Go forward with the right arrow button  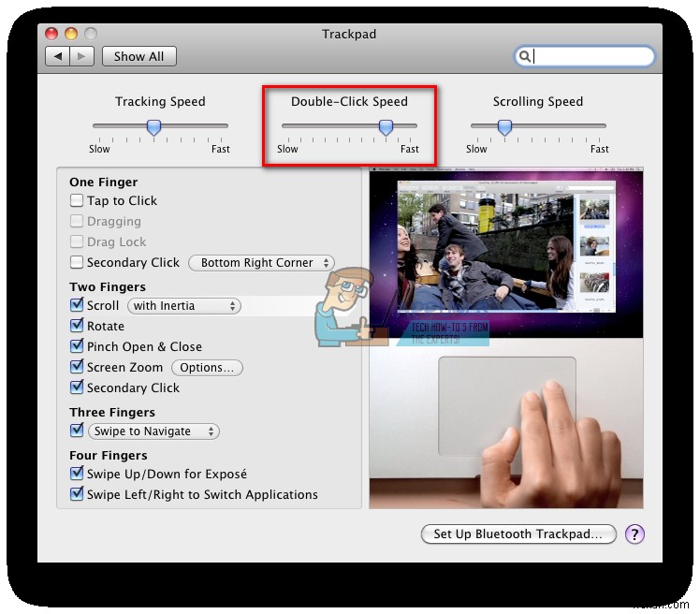81,56
